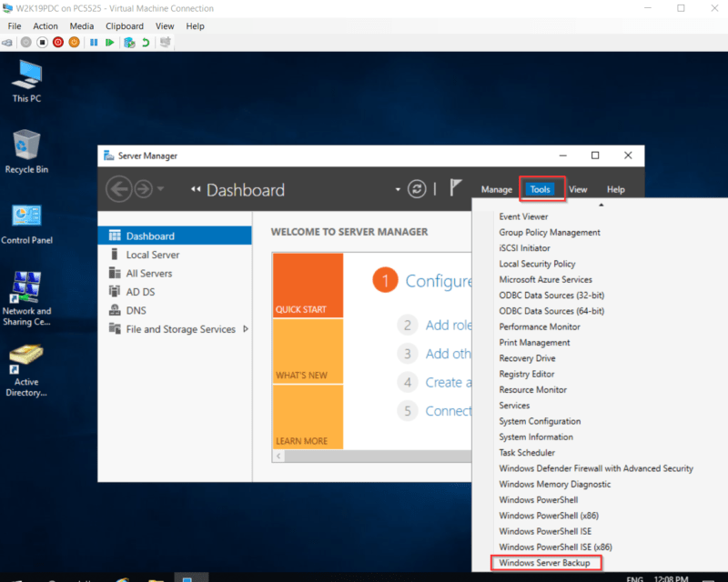This screenshot has height=582, width=728.
Task: Choose Local Security Policy from Tools
Action: tap(537, 264)
